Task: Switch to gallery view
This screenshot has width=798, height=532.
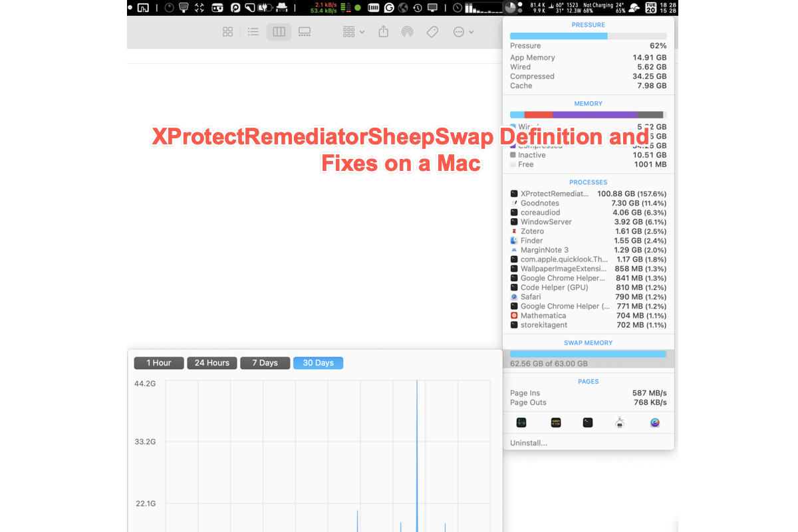Action: [304, 31]
